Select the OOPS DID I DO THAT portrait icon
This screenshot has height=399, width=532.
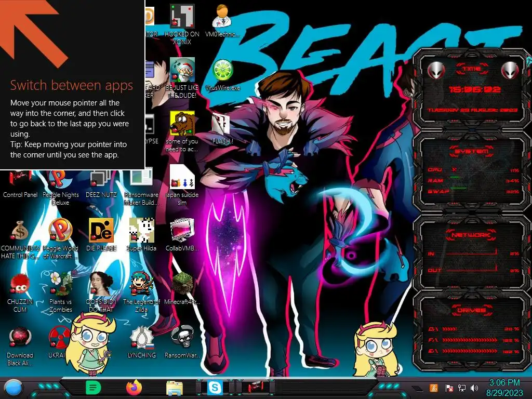click(x=101, y=292)
